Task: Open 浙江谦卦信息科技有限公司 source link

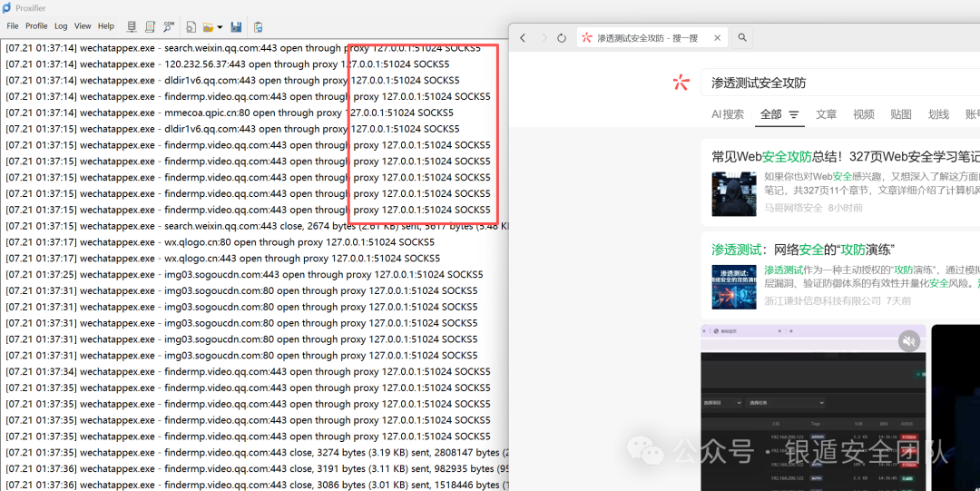Action: (822, 300)
